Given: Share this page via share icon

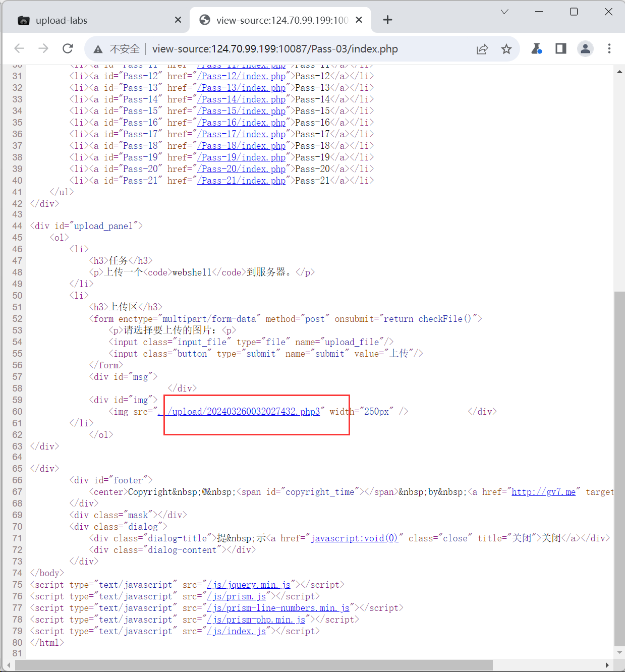Looking at the screenshot, I should pyautogui.click(x=482, y=49).
